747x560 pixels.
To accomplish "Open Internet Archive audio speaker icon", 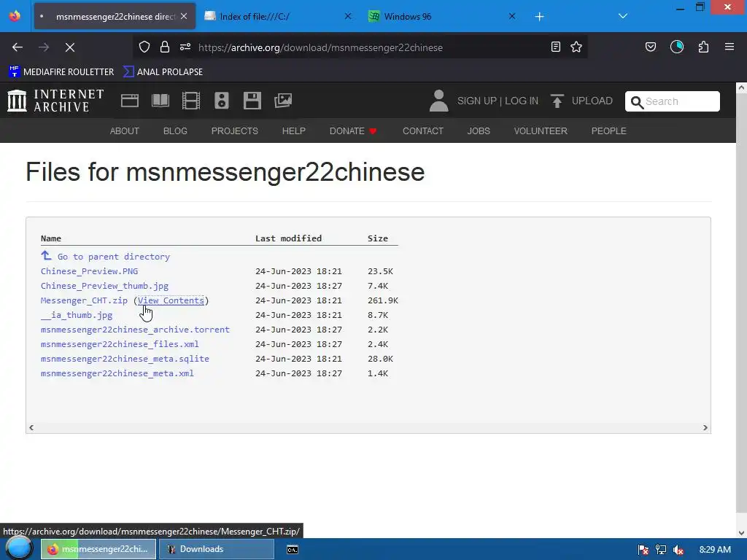I will tap(222, 101).
